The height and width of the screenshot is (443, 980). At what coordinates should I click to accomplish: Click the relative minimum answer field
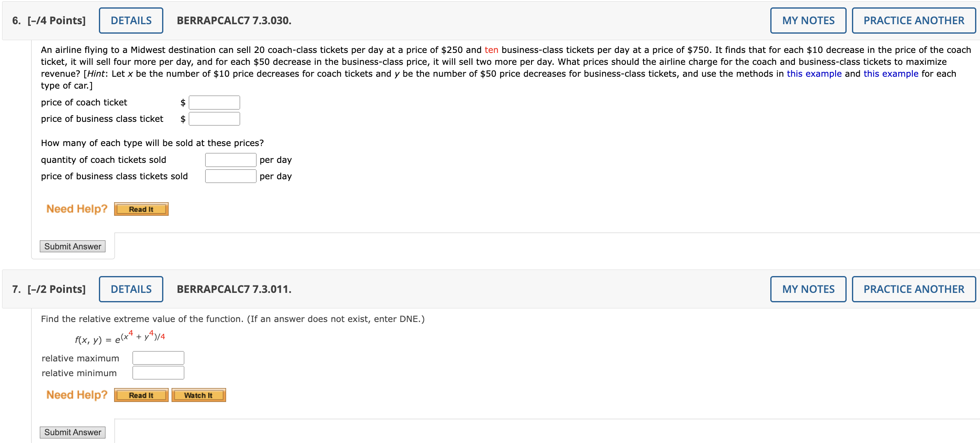click(158, 373)
